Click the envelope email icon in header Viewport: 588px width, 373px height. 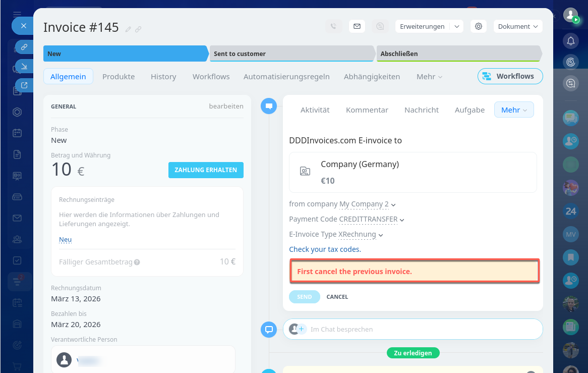[357, 26]
